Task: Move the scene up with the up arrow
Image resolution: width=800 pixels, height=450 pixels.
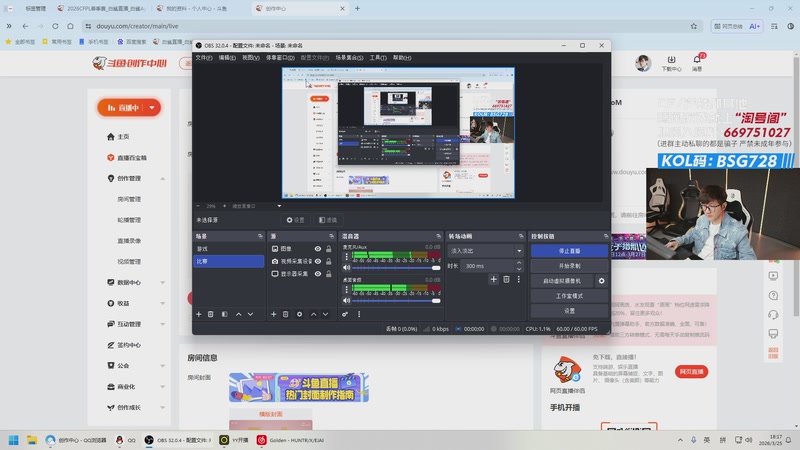Action: pos(238,314)
